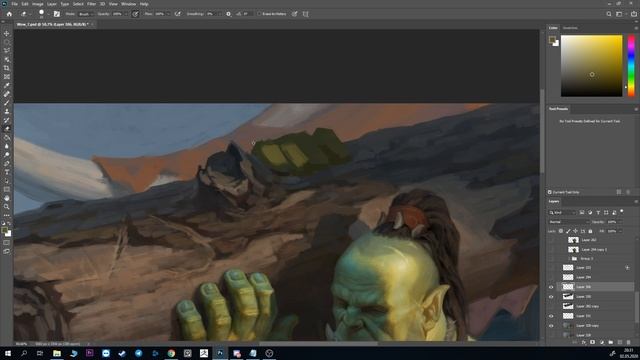The height and width of the screenshot is (360, 640).
Task: Open the Filter menu
Action: pos(91,4)
